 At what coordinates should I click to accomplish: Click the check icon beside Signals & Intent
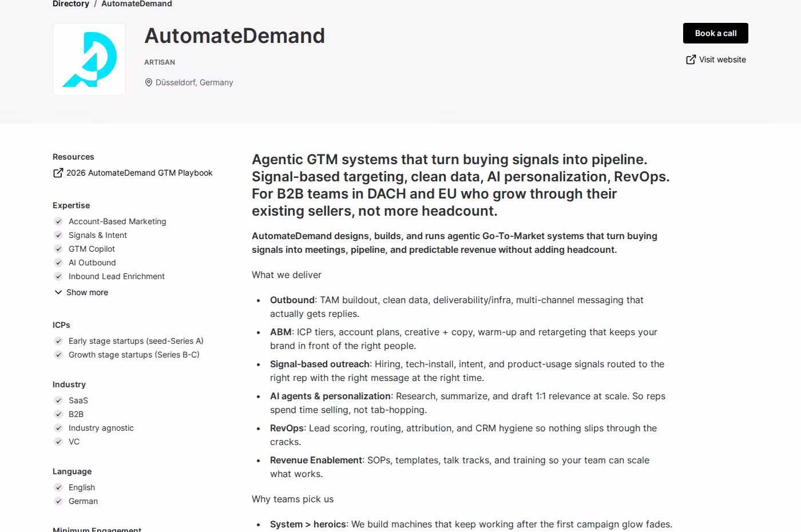click(x=58, y=235)
